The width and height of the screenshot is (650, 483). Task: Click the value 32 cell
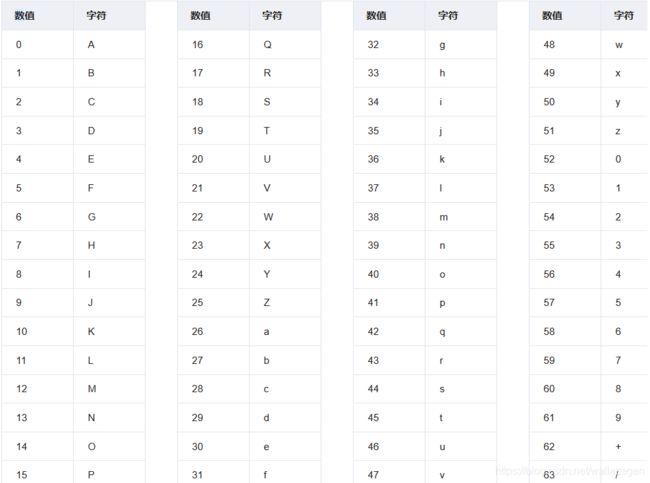(389, 45)
